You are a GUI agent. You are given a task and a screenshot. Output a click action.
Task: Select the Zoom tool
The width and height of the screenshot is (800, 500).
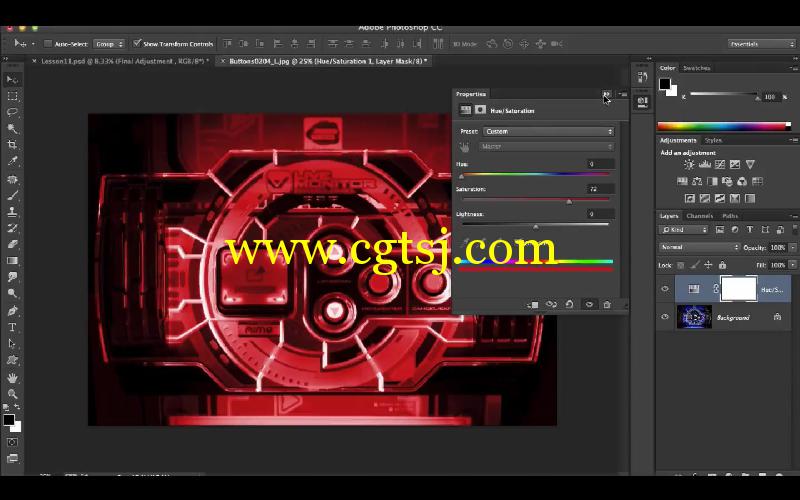tap(12, 393)
